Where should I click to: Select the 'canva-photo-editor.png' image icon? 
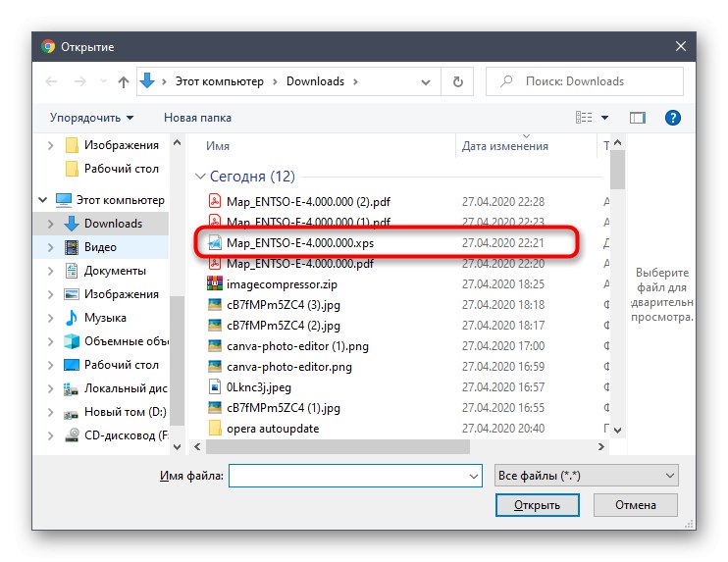click(x=215, y=367)
